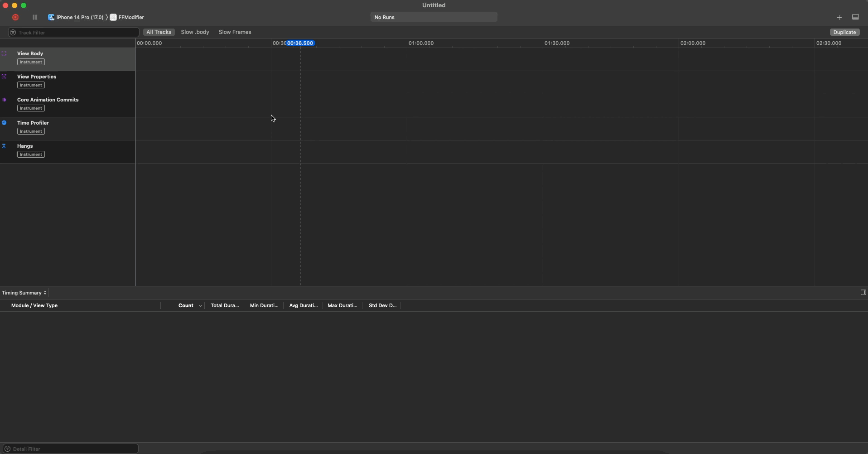The height and width of the screenshot is (454, 868).
Task: Open the Track Filter options icon
Action: tap(13, 33)
